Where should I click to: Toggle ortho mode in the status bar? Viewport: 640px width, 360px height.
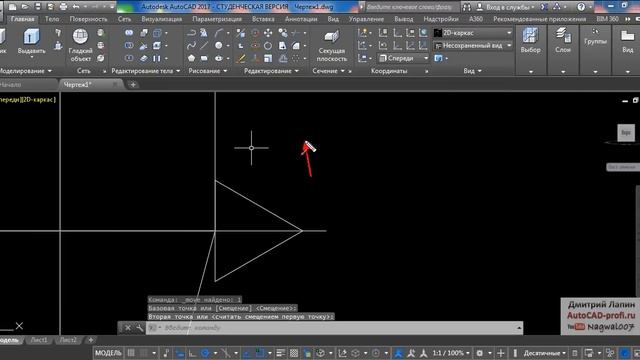tap(192, 353)
